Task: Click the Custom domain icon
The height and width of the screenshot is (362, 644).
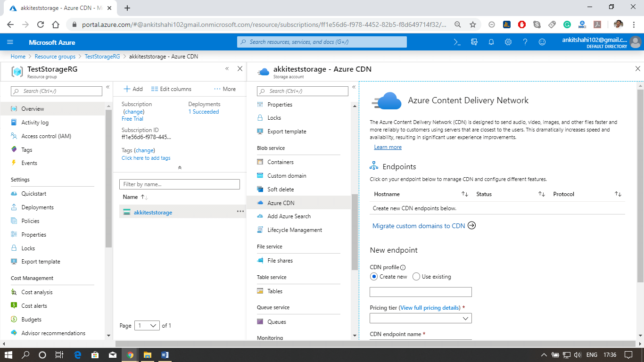Action: (x=260, y=176)
